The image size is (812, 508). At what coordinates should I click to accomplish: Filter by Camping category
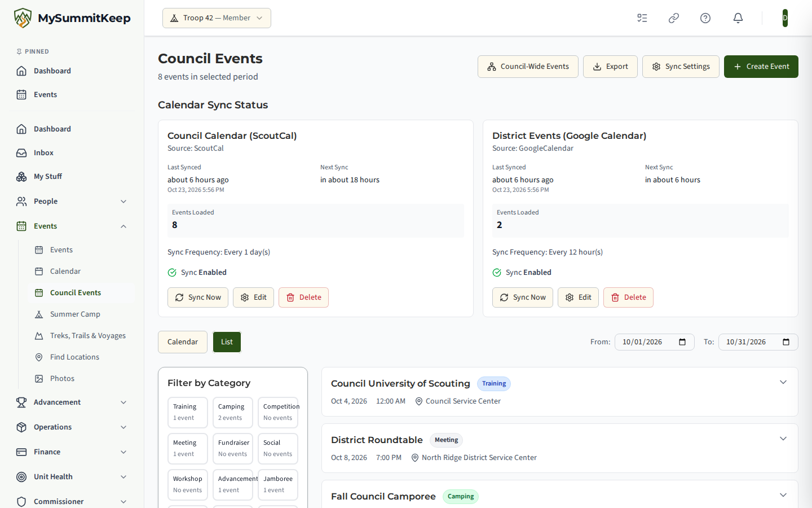coord(233,413)
